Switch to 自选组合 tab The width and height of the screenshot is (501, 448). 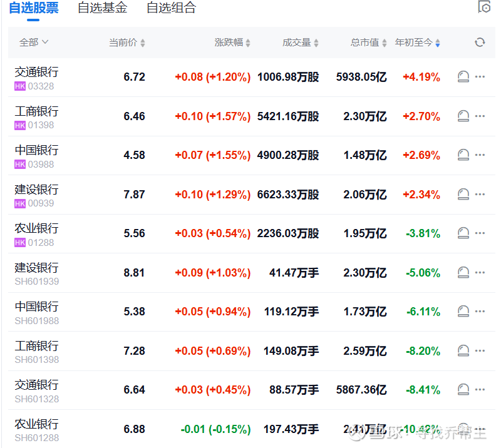171,8
